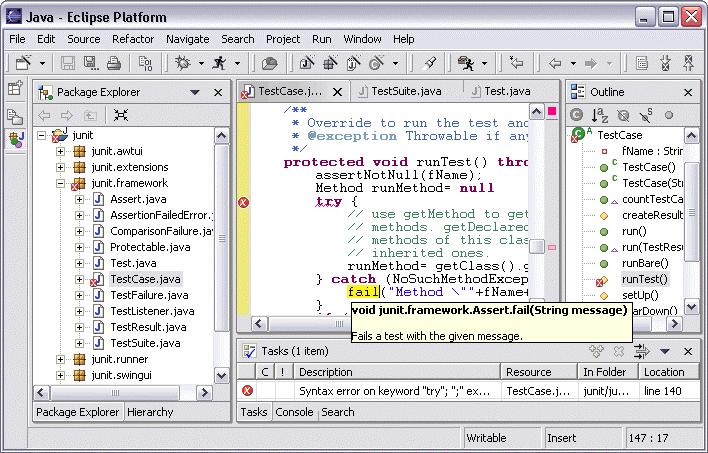Click the Location column header in Tasks
708x453 pixels.
point(670,372)
